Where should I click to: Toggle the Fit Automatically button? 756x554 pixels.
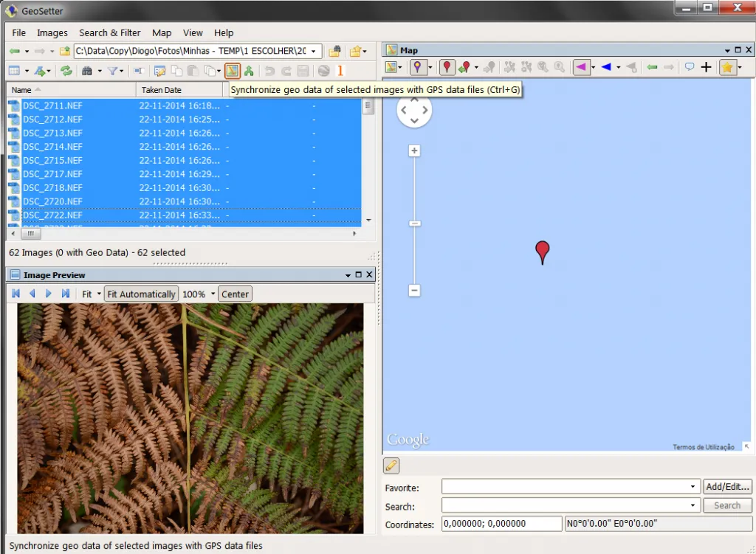tap(141, 294)
